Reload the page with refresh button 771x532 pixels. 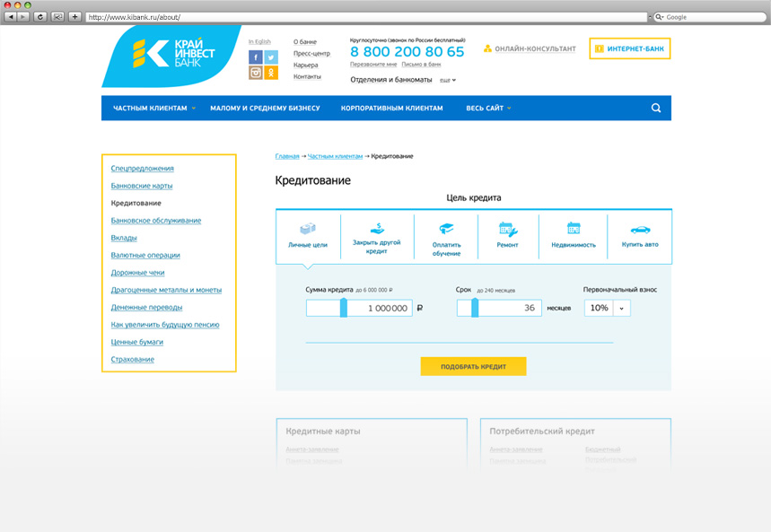click(40, 17)
